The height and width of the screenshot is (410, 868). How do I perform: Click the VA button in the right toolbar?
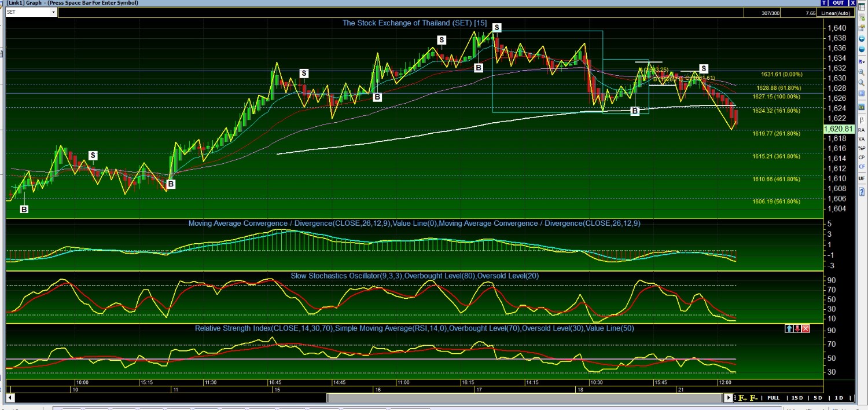(x=862, y=140)
